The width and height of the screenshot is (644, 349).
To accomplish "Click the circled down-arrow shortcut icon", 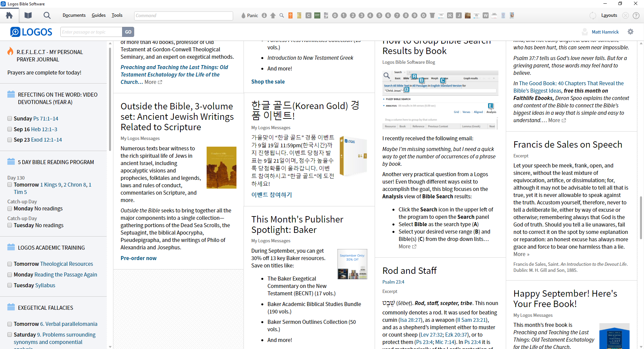I will pos(264,15).
